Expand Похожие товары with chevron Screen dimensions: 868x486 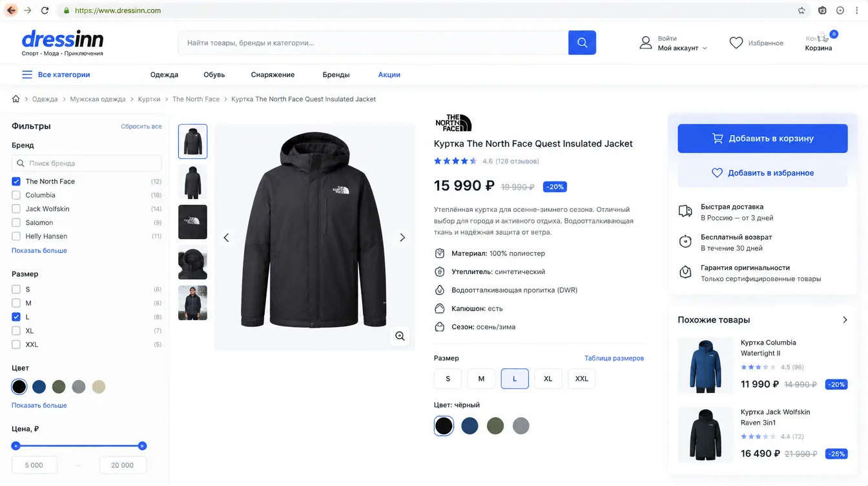tap(845, 320)
